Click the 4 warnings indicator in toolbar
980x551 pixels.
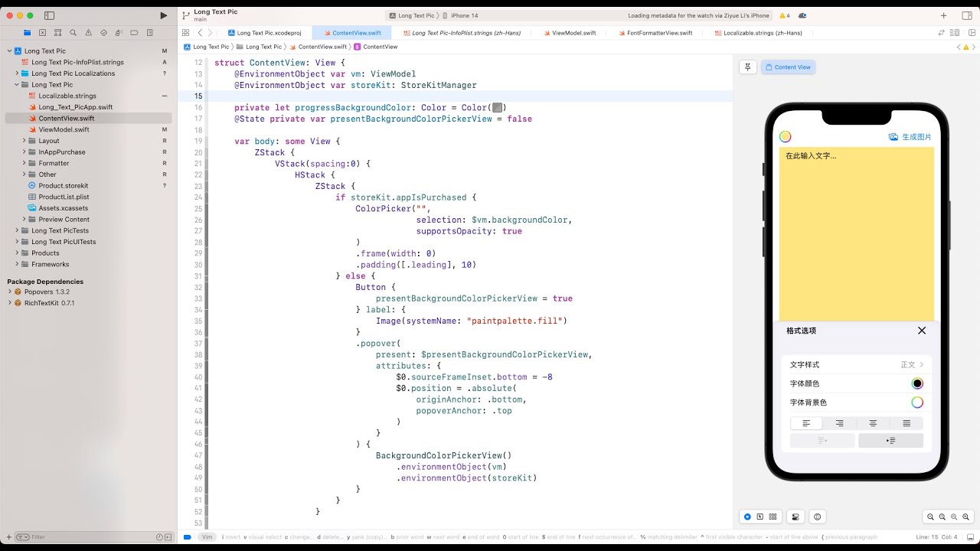point(785,15)
